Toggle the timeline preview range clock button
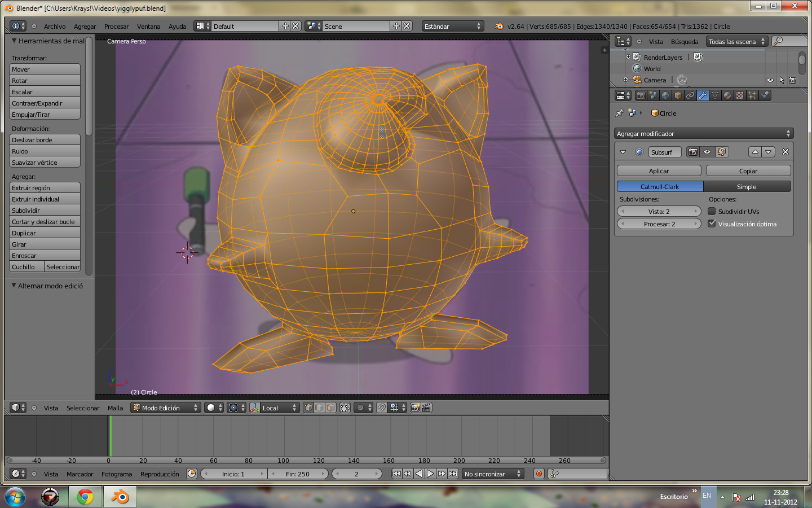The width and height of the screenshot is (812, 508). [192, 474]
